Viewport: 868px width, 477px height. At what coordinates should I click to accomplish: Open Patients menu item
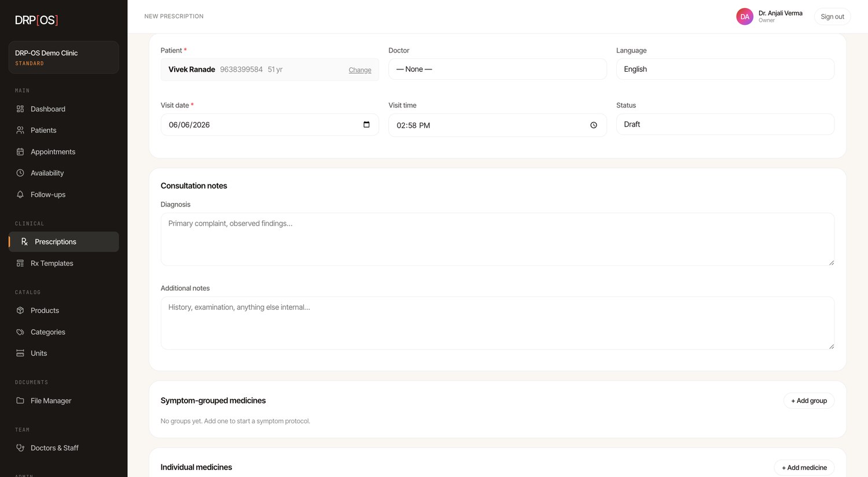pyautogui.click(x=64, y=130)
